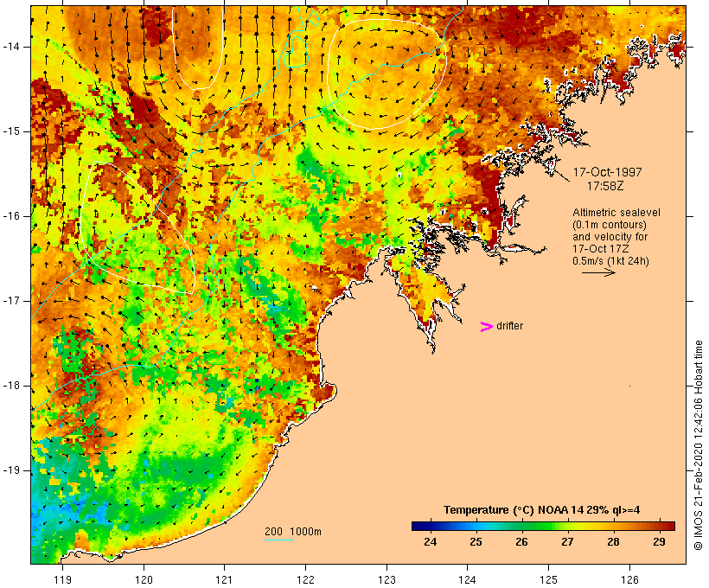Click the '200 1000m' bathymetry legend label
This screenshot has width=709, height=588.
(293, 532)
